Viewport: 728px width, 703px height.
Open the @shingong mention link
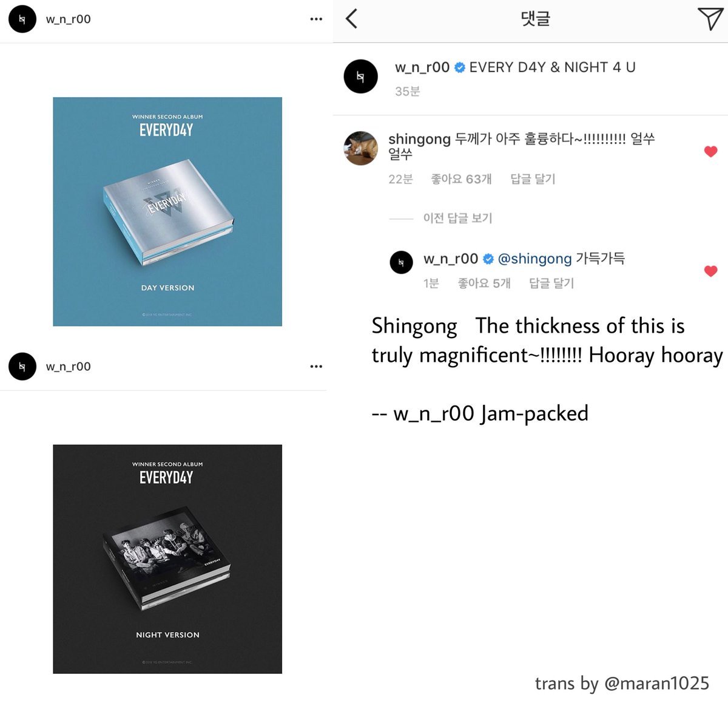pyautogui.click(x=534, y=259)
